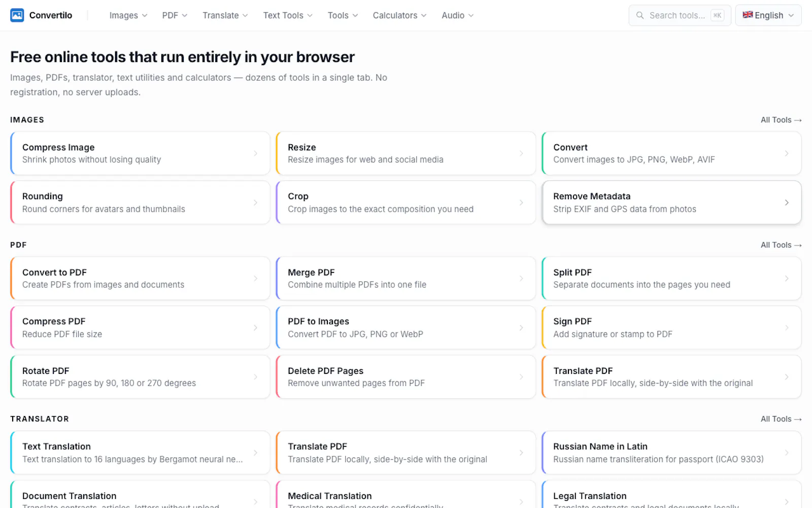The height and width of the screenshot is (508, 812).
Task: Click the arrow on Convert images card
Action: tap(787, 153)
